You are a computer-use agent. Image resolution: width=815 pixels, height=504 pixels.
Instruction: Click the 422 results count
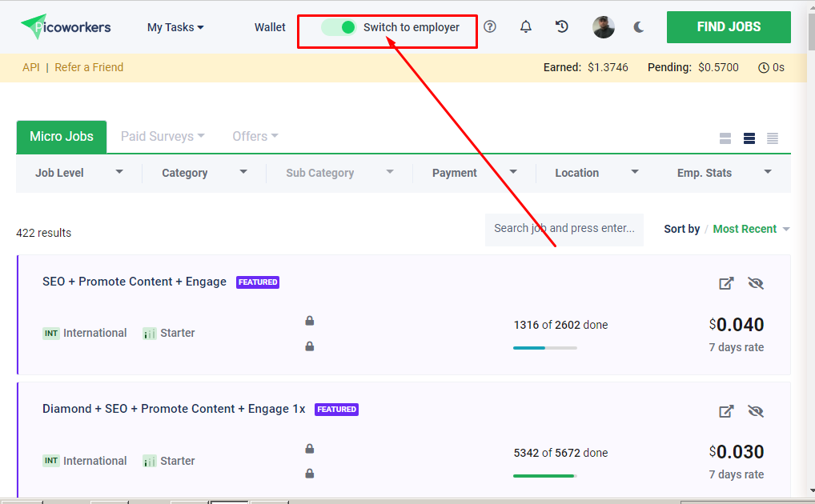pos(44,233)
